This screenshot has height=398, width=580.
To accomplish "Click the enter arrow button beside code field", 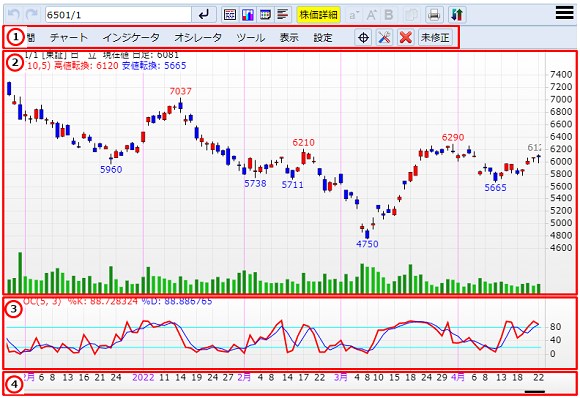I will coord(203,15).
